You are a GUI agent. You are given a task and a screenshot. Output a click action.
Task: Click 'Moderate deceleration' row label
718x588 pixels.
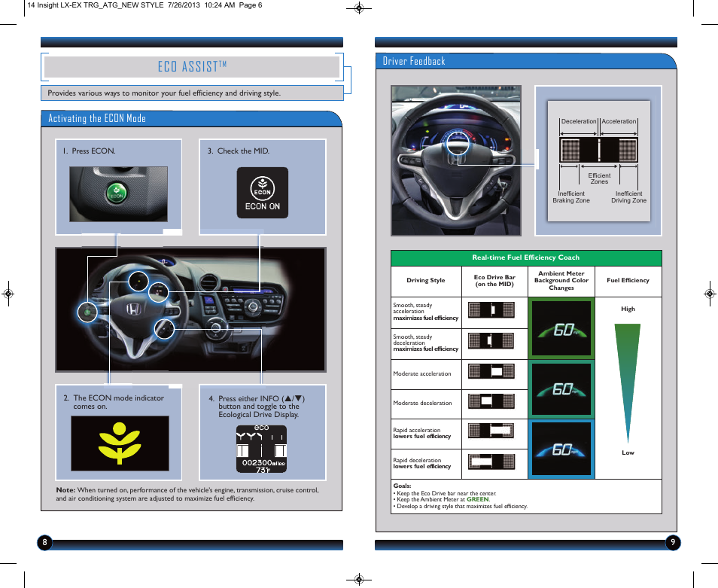click(423, 403)
